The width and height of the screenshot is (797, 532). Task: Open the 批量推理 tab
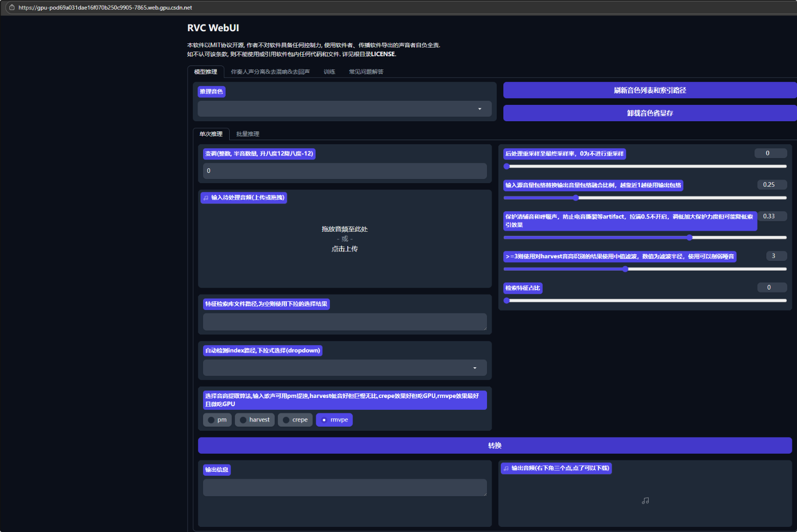pyautogui.click(x=248, y=134)
